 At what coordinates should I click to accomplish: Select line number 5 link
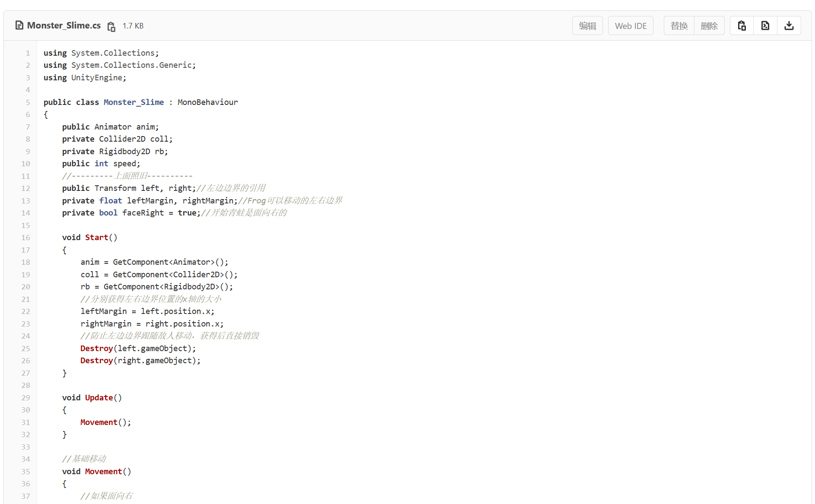pyautogui.click(x=28, y=102)
